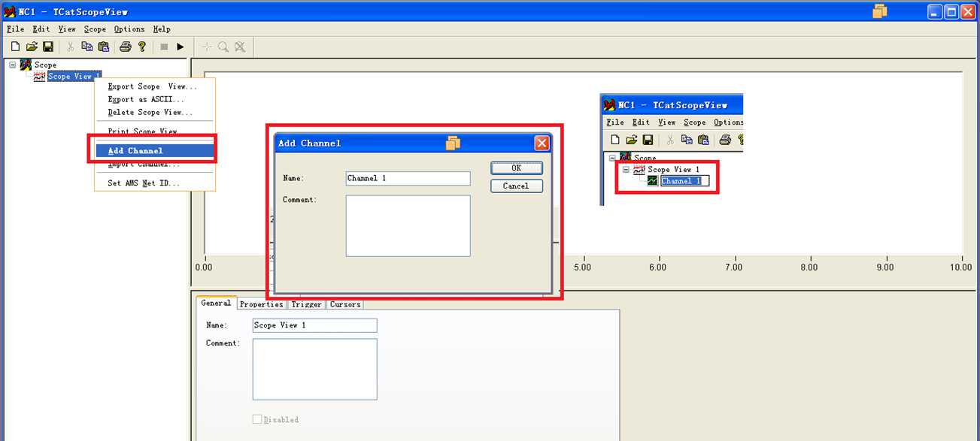This screenshot has height=441, width=980.
Task: Choose Set AMS Net ID... from context menu
Action: [144, 183]
